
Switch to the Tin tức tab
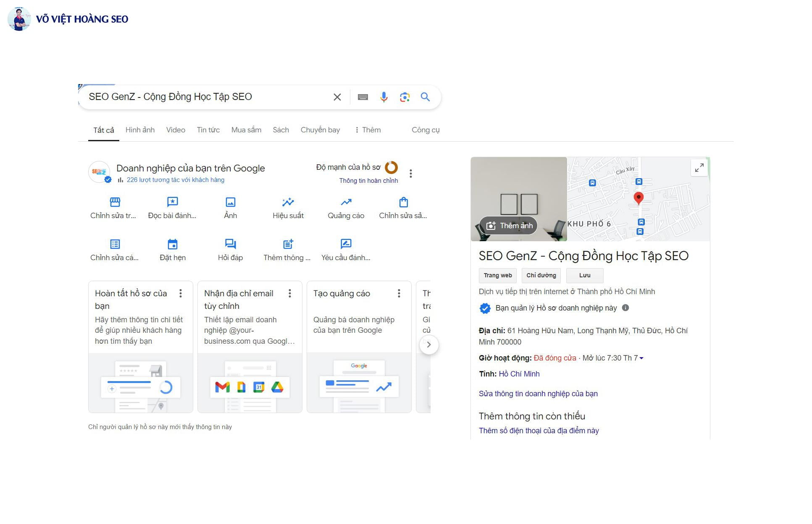(208, 130)
